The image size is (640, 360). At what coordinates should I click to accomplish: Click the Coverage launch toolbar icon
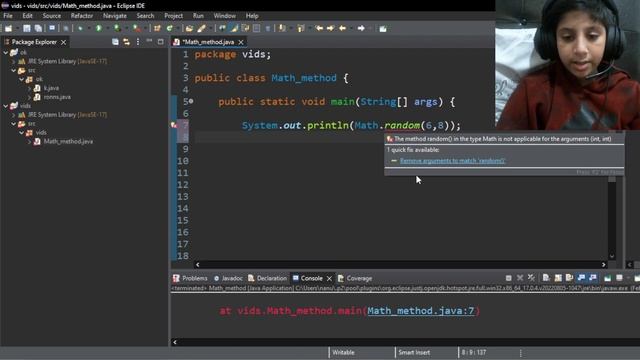click(x=118, y=28)
